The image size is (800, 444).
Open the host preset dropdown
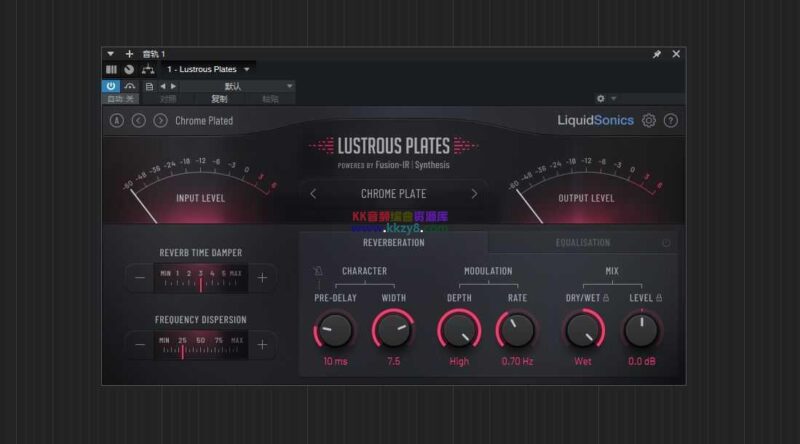coord(237,86)
